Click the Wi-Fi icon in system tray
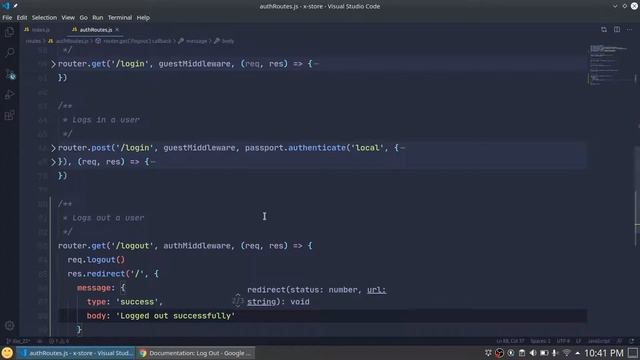640x360 pixels. 566,353
